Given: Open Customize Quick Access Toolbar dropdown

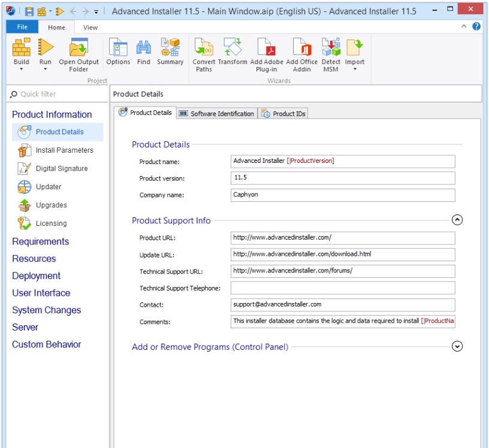Looking at the screenshot, I should 96,12.
